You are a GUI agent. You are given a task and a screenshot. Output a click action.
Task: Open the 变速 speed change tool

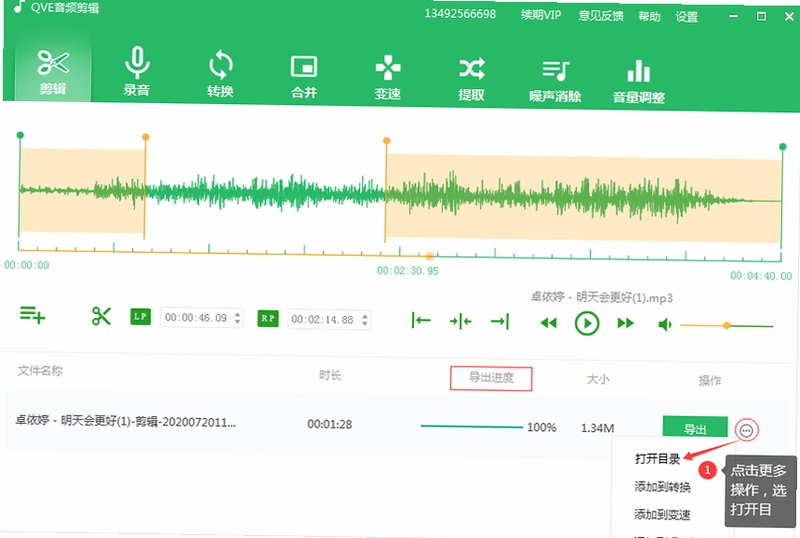coord(388,77)
